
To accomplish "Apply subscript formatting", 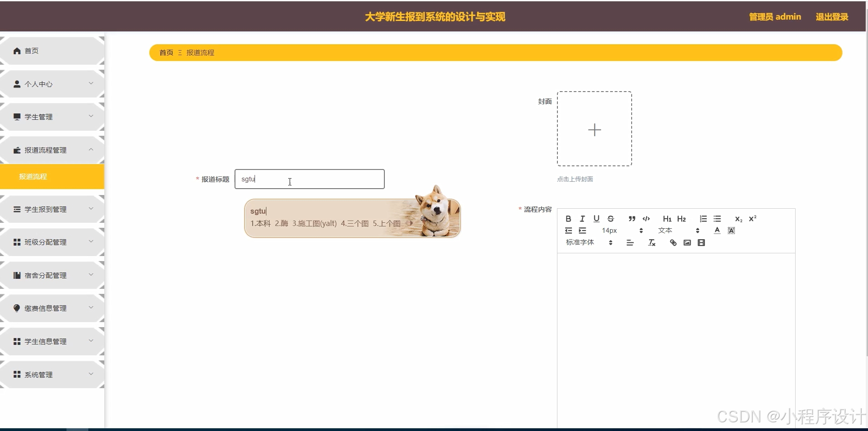I will [739, 219].
